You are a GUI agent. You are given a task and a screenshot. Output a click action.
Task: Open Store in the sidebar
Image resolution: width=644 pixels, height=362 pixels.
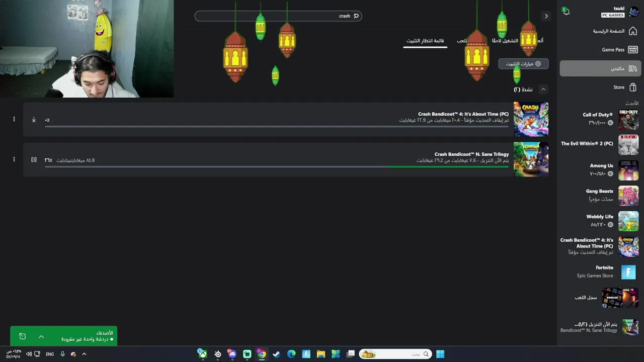tap(600, 87)
